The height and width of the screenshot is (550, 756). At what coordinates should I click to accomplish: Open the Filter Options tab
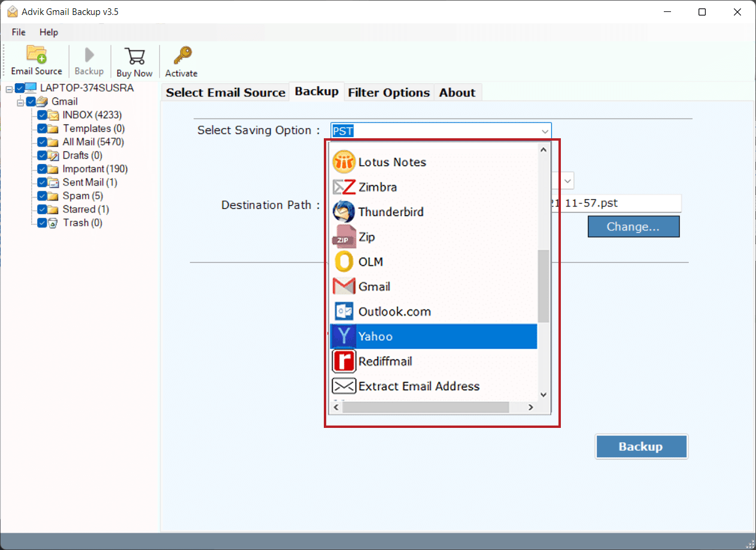389,92
